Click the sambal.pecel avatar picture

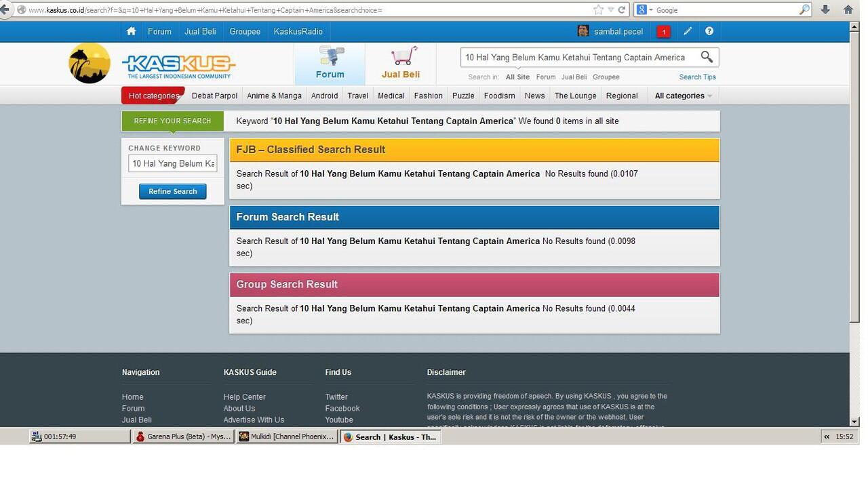(x=583, y=31)
